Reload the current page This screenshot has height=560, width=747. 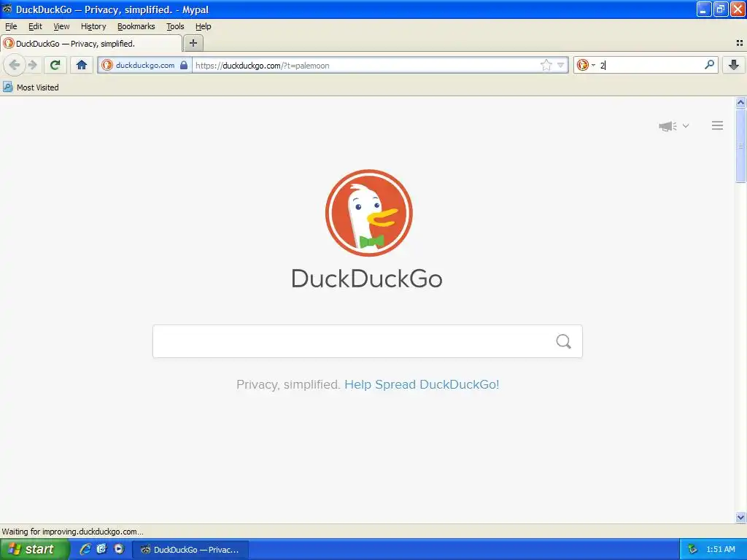point(55,65)
